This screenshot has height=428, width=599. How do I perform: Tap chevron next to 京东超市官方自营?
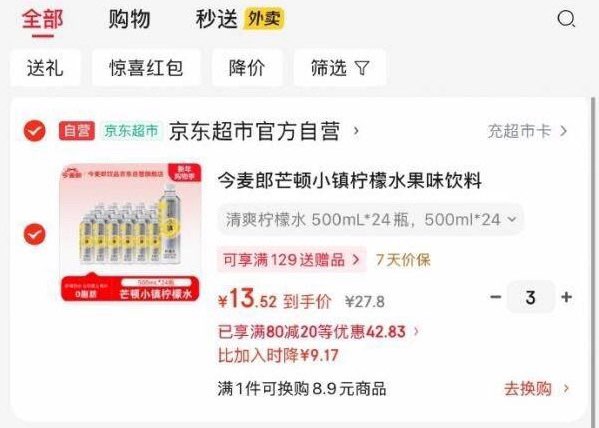click(356, 131)
